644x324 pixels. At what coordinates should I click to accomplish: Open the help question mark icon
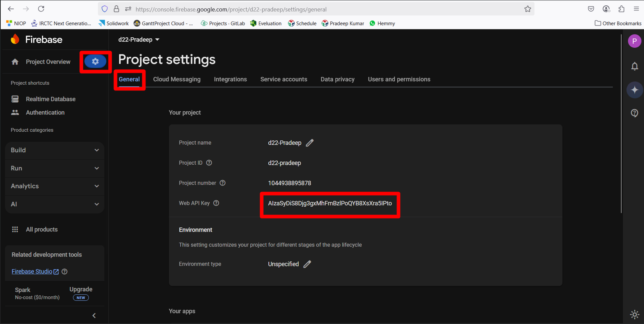(635, 113)
